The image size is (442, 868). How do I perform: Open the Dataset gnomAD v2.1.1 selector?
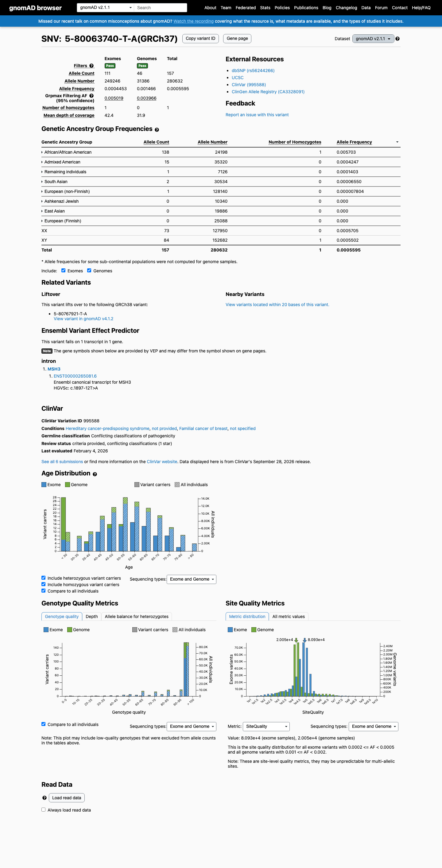coord(373,39)
